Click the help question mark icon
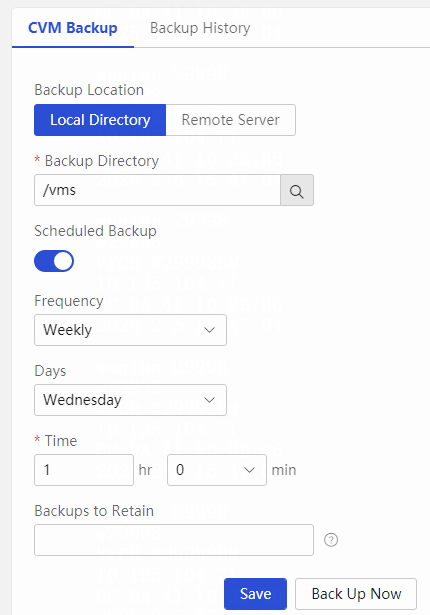 [331, 540]
